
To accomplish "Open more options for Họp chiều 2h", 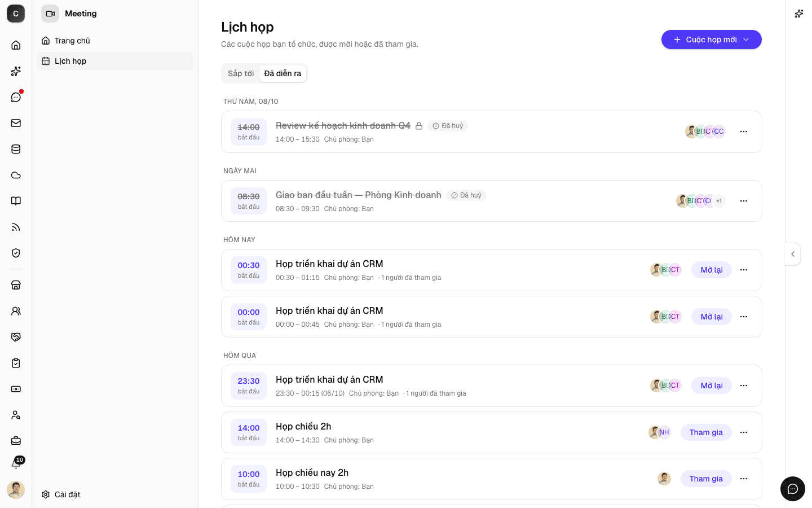I will pos(744,432).
